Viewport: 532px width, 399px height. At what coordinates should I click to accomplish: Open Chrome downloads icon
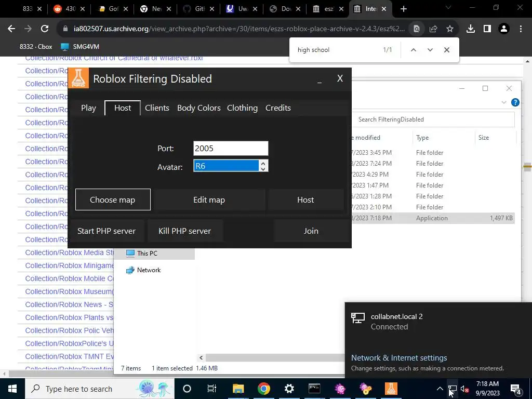(470, 29)
